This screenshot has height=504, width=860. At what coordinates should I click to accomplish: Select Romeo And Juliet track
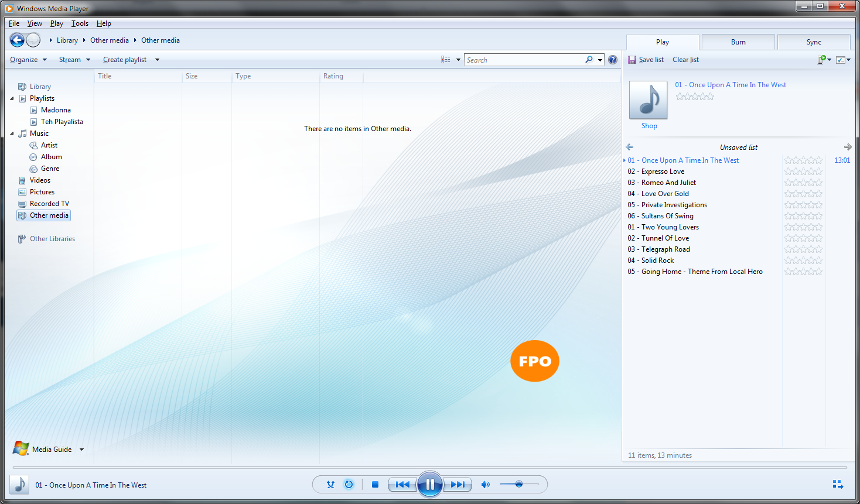661,183
